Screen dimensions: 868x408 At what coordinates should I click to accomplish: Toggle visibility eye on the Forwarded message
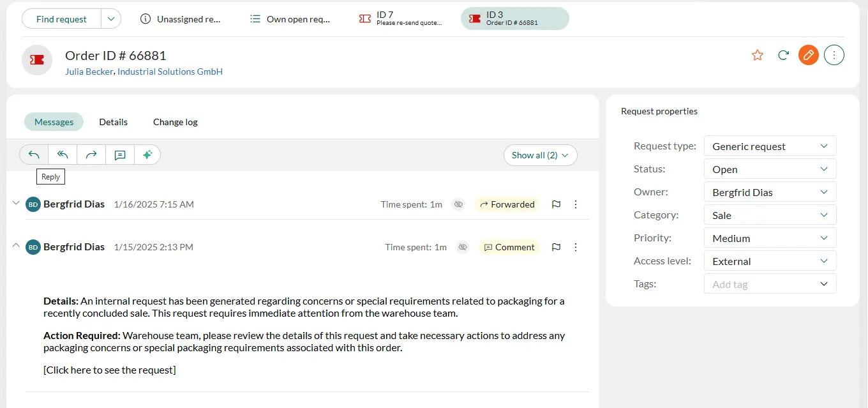[x=458, y=204]
